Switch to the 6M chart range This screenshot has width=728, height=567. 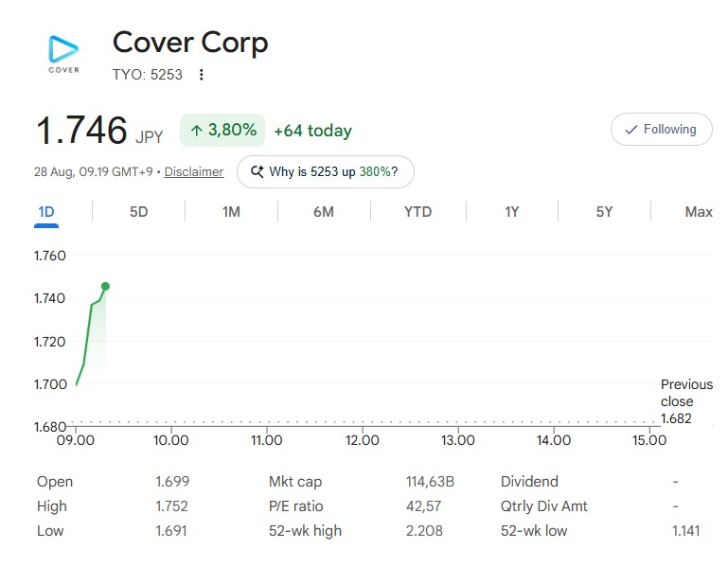pyautogui.click(x=324, y=212)
